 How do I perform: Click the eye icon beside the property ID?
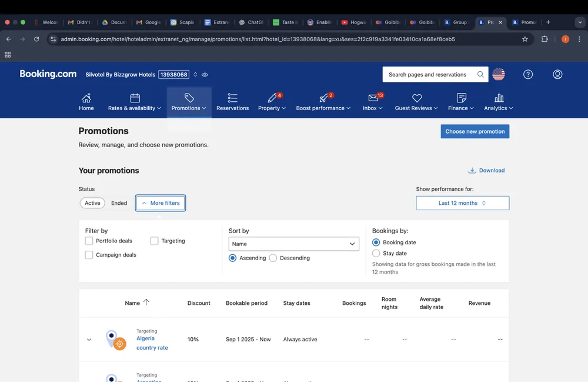click(x=205, y=75)
